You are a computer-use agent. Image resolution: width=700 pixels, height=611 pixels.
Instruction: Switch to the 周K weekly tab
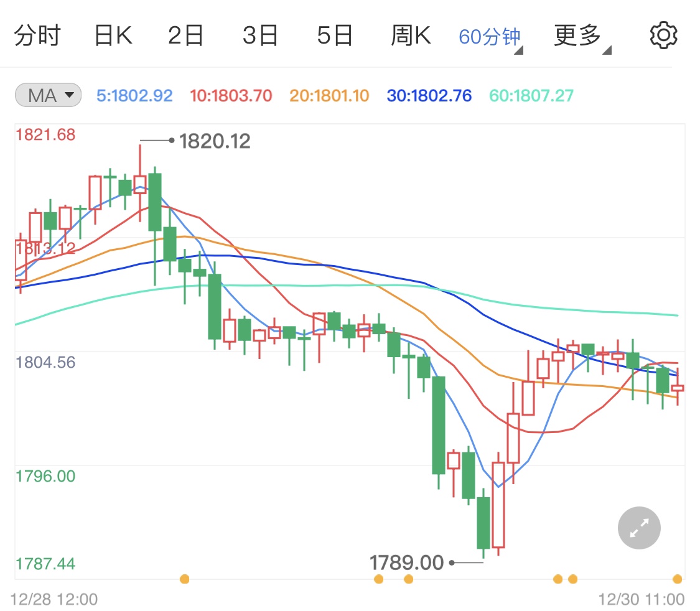pyautogui.click(x=410, y=35)
